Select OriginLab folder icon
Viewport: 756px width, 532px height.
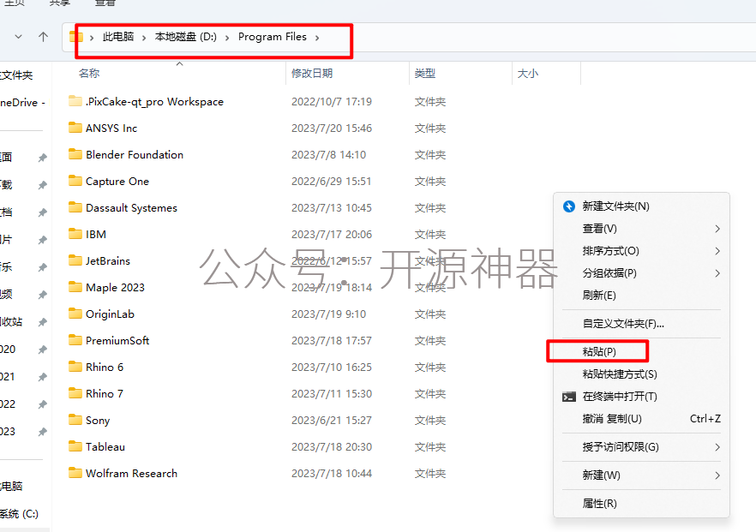[x=75, y=314]
